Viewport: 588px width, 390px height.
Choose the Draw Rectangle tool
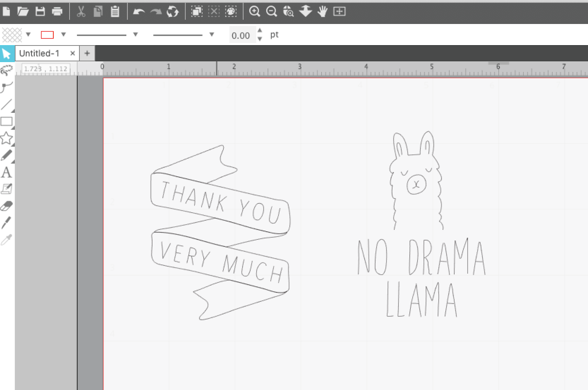click(6, 121)
